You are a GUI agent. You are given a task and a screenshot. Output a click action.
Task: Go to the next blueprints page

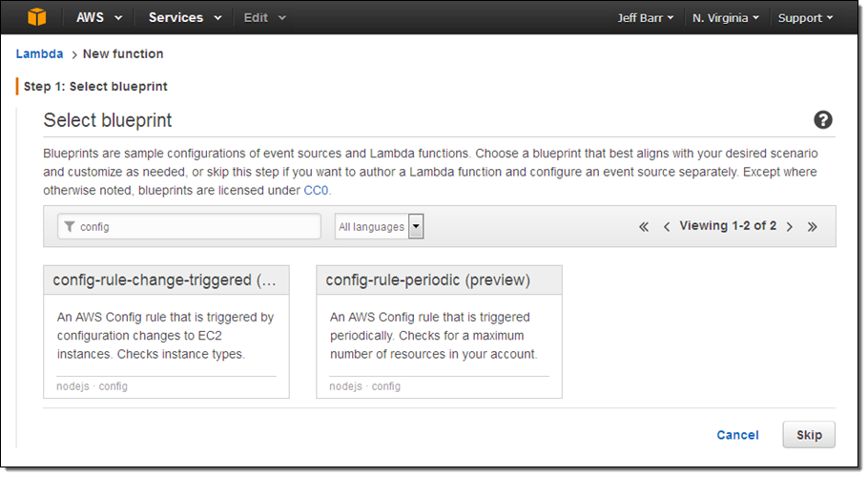coord(790,226)
